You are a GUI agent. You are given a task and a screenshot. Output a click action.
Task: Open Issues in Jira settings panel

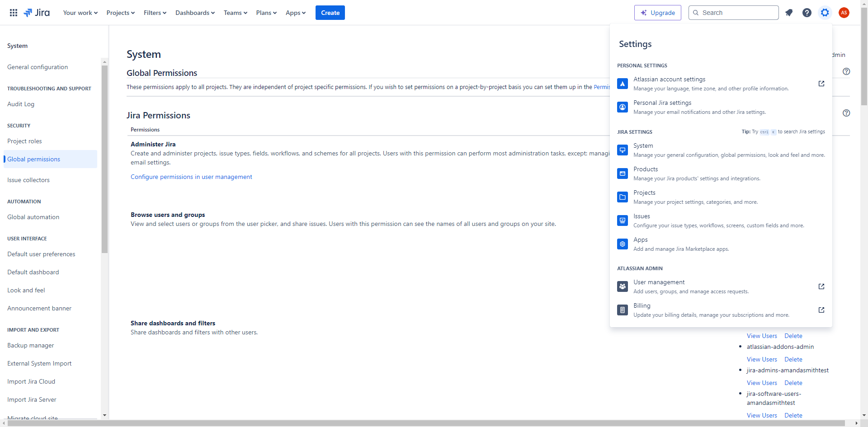[x=721, y=221]
